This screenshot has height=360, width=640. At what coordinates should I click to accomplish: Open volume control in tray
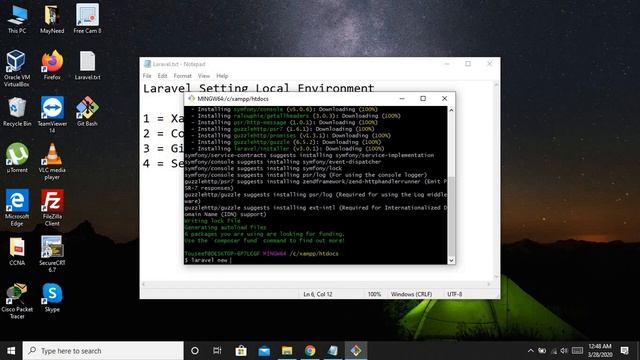[564, 351]
